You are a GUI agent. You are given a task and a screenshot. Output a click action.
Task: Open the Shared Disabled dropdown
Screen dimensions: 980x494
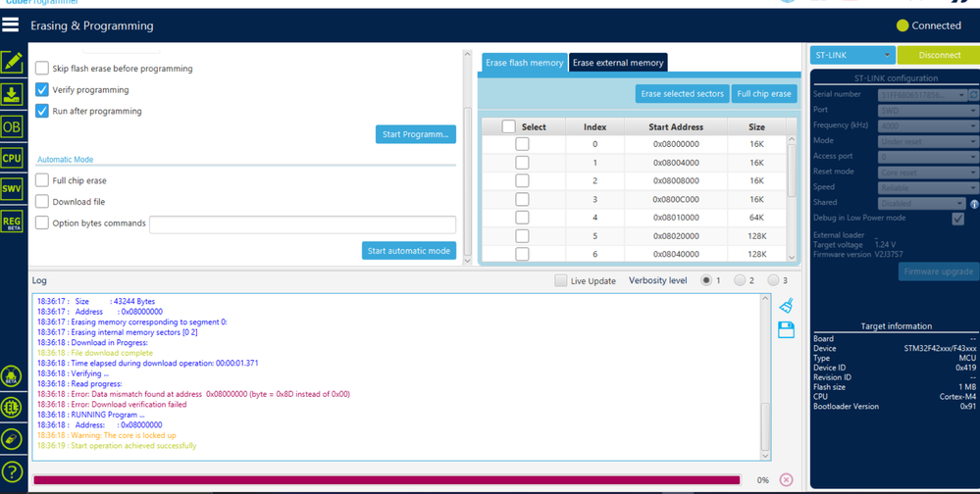pyautogui.click(x=922, y=204)
